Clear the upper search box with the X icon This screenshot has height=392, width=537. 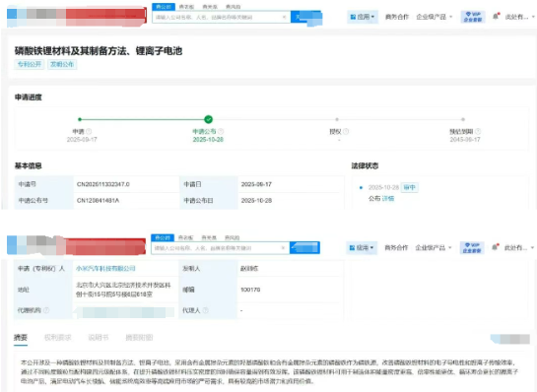[284, 17]
